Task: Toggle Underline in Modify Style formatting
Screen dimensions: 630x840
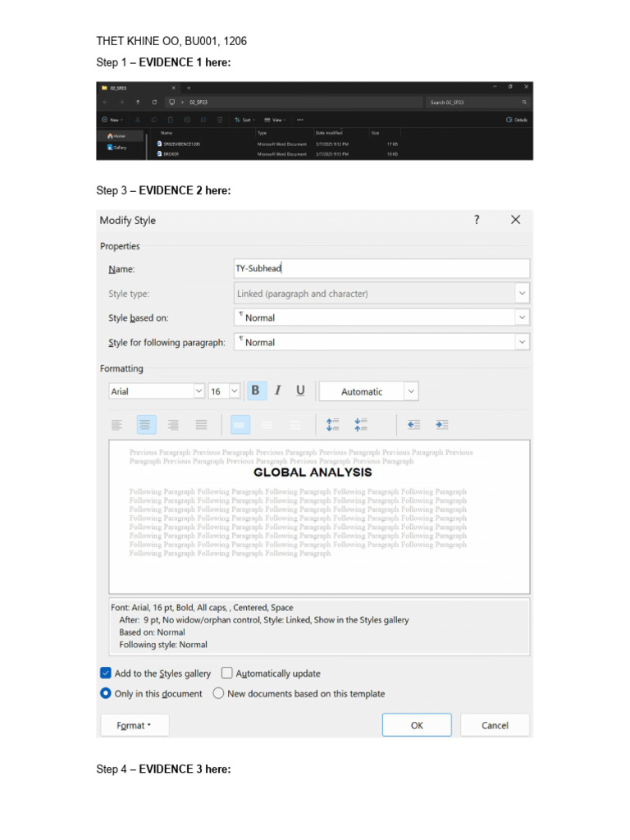Action: coord(300,390)
